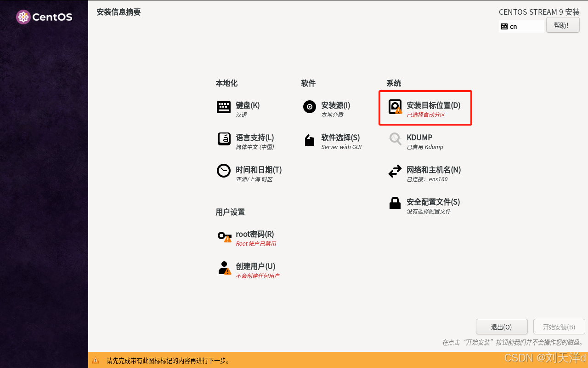Open the network arrows icon
This screenshot has height=368, width=588.
pos(395,172)
